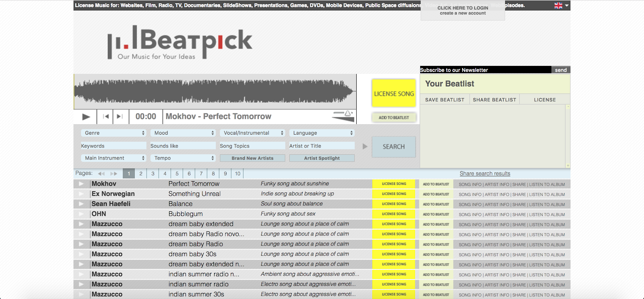Image resolution: width=644 pixels, height=299 pixels.
Task: Play the dream baby extended row
Action: [x=81, y=224]
